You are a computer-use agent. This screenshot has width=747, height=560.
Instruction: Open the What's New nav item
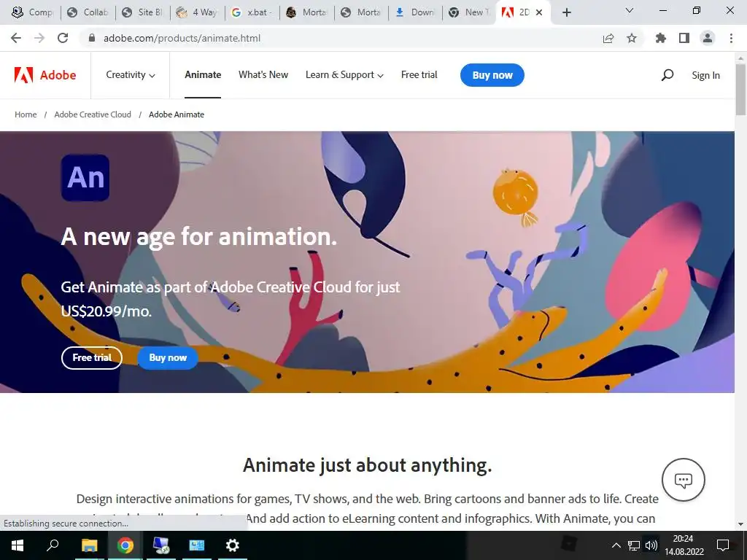263,75
